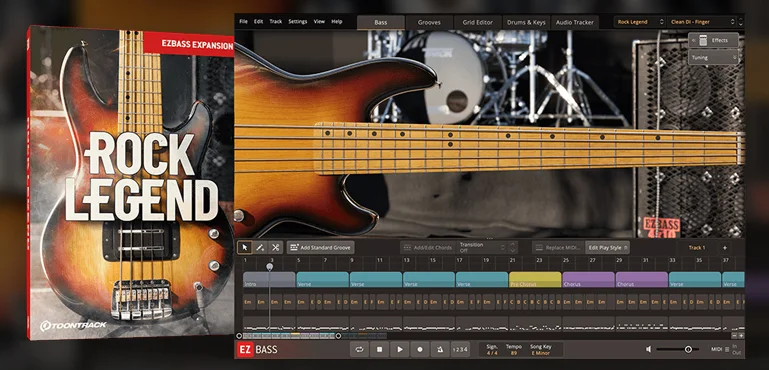The image size is (769, 370).
Task: Click the Song Key E Minor value
Action: 540,353
